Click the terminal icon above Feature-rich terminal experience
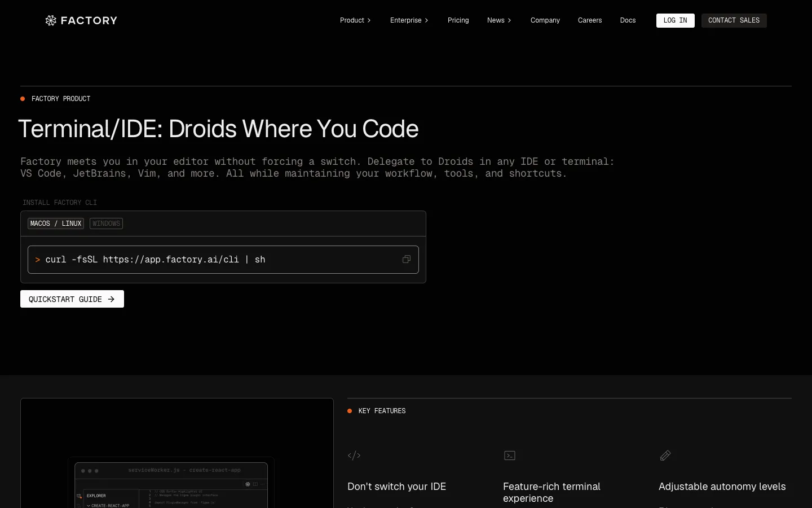The width and height of the screenshot is (812, 508). pos(510,456)
